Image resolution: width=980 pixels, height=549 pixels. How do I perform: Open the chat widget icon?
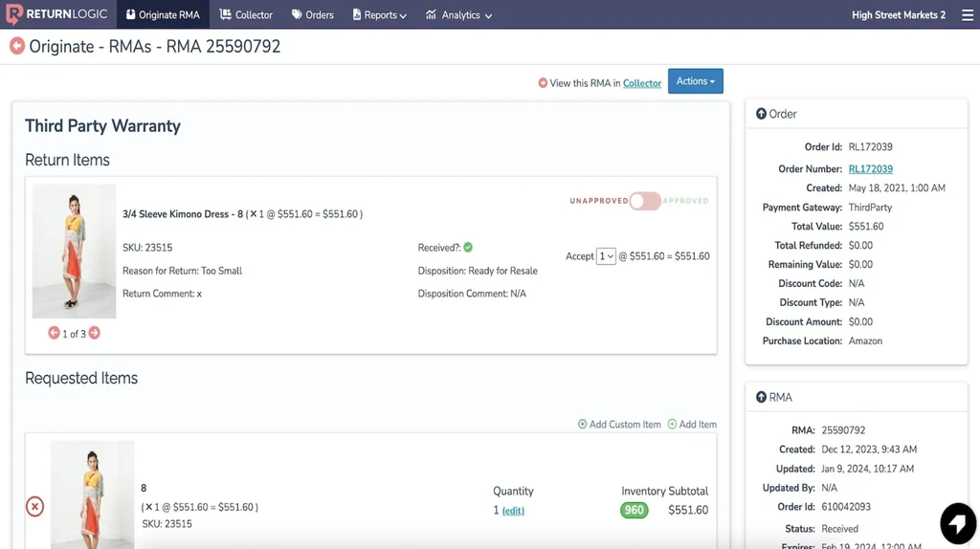[957, 523]
